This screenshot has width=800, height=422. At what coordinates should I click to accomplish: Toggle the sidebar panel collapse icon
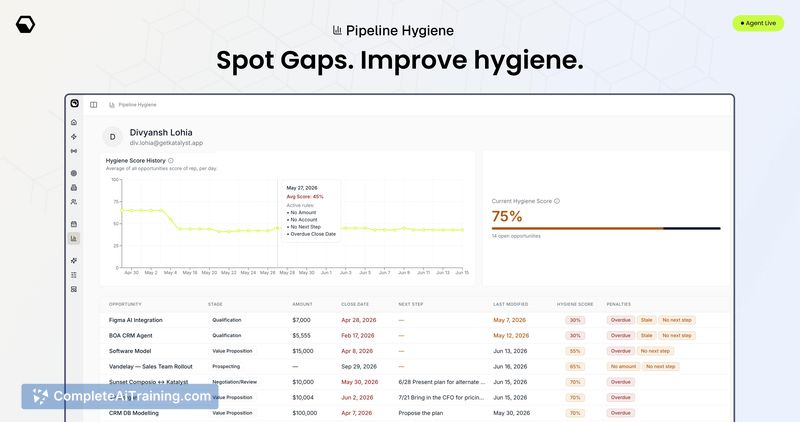click(93, 105)
